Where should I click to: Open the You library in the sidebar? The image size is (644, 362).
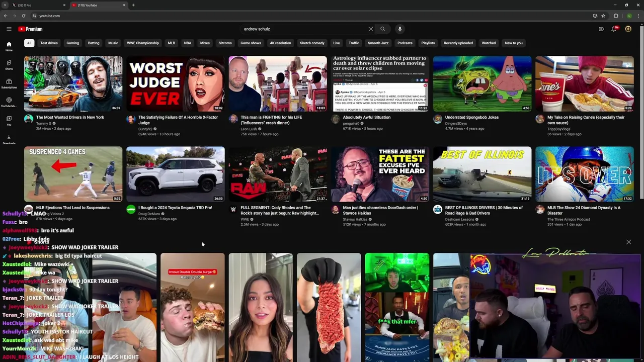click(x=9, y=121)
